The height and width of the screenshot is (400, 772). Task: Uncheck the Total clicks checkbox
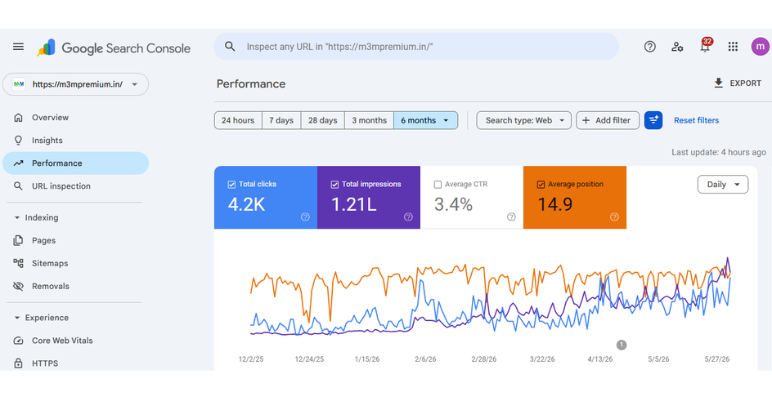tap(231, 185)
